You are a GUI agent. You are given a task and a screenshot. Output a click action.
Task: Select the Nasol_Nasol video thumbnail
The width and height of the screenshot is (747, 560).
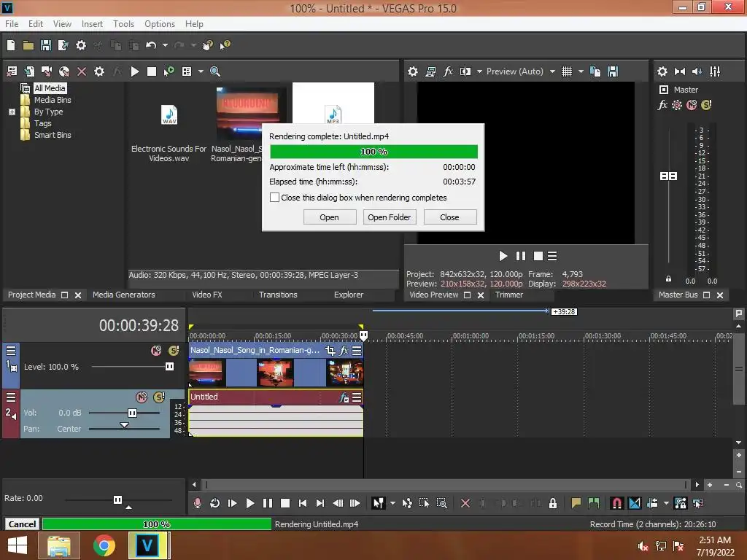(x=247, y=112)
